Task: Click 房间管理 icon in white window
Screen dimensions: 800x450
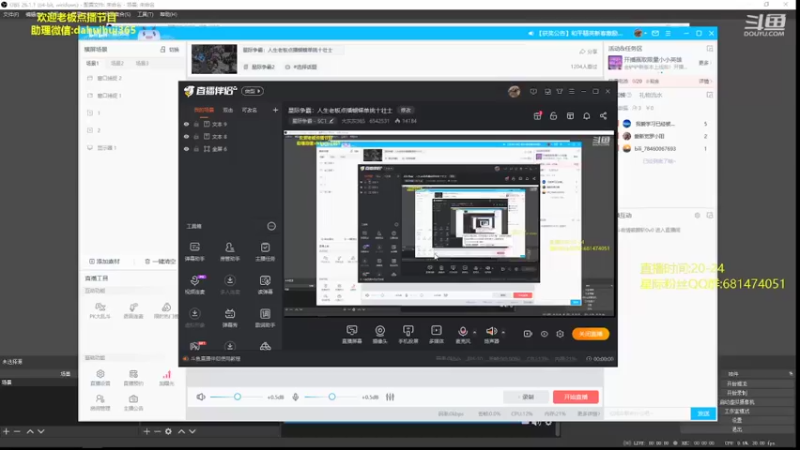Action: tap(100, 402)
